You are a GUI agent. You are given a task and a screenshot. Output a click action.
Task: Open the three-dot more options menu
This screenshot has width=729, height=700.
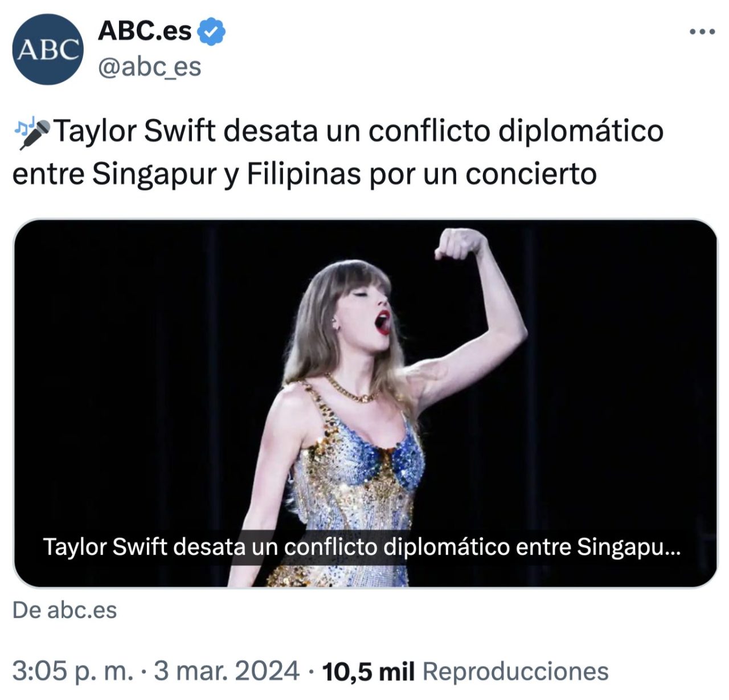[x=702, y=32]
